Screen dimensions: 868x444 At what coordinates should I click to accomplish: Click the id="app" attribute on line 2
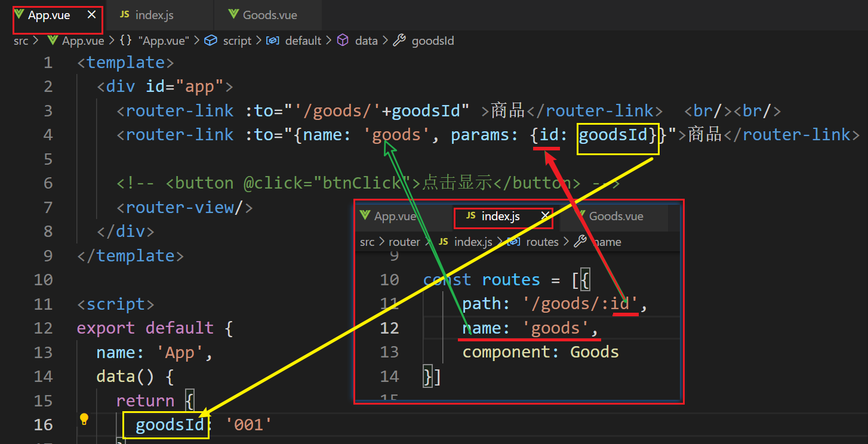click(x=184, y=87)
